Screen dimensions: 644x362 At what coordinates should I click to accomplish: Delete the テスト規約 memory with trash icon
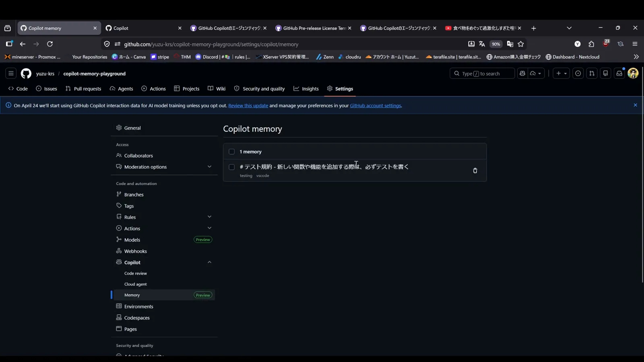(x=475, y=171)
